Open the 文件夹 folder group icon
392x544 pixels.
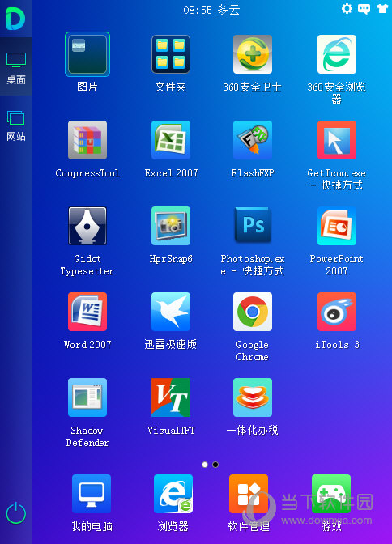click(x=170, y=54)
